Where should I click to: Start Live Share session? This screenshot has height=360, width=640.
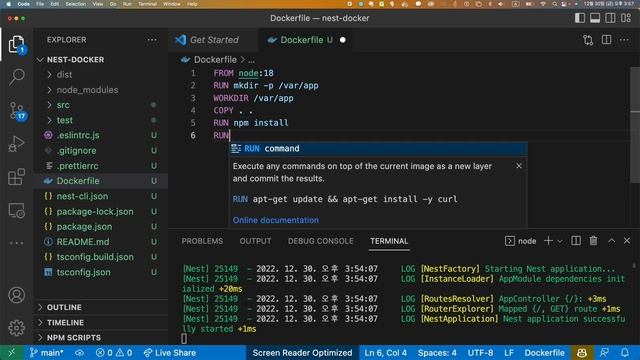[x=170, y=353]
